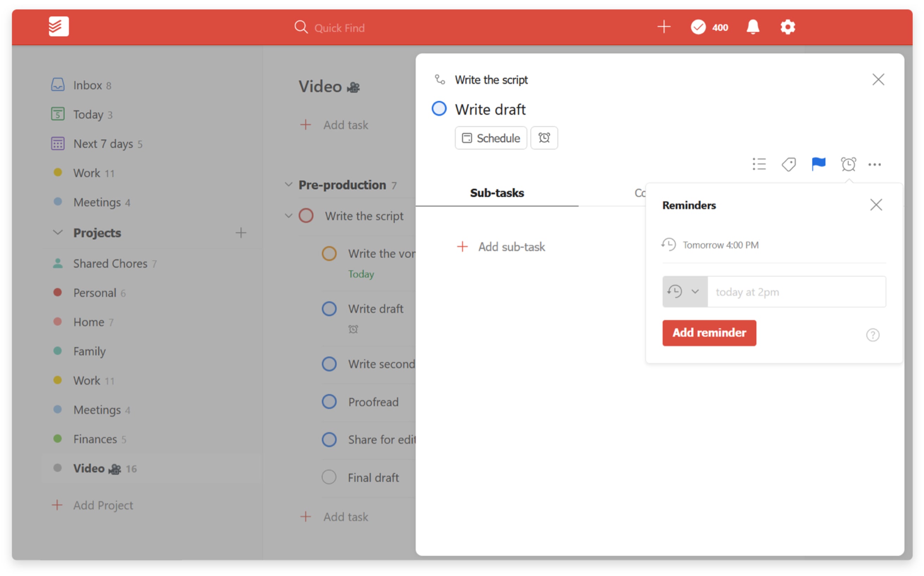
Task: Open the alarm icon next to Schedule
Action: [x=544, y=138]
